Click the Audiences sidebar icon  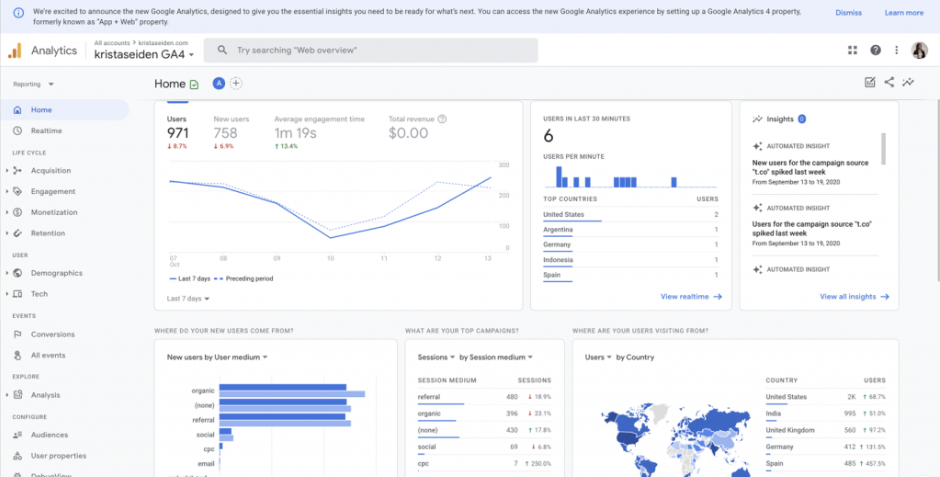tap(18, 435)
